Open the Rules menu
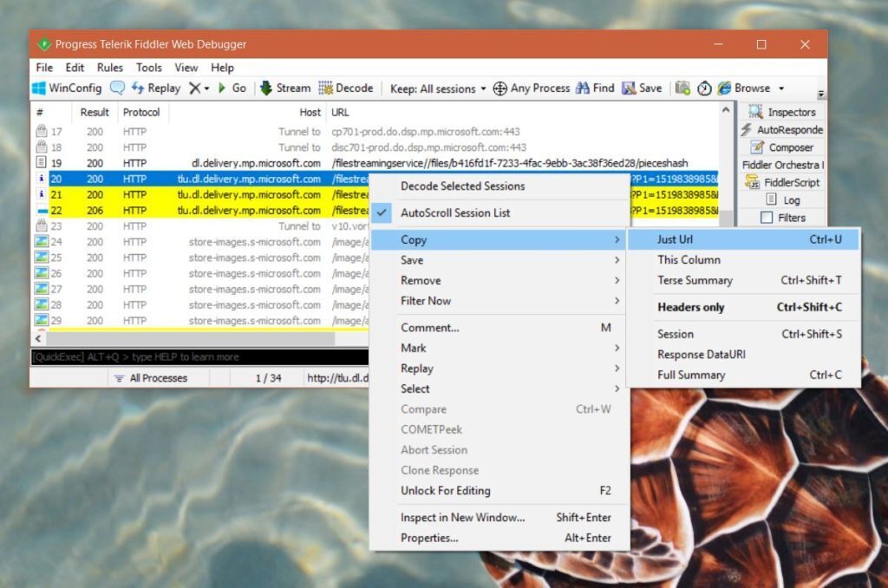The image size is (888, 588). click(x=109, y=68)
